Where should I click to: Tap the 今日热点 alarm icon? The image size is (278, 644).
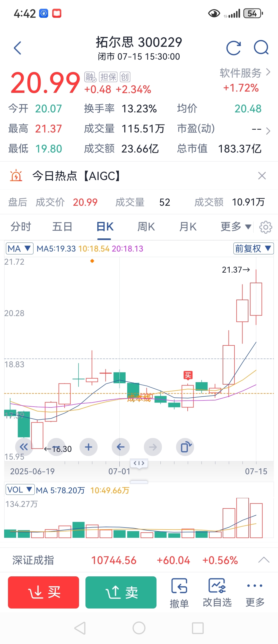(16, 176)
